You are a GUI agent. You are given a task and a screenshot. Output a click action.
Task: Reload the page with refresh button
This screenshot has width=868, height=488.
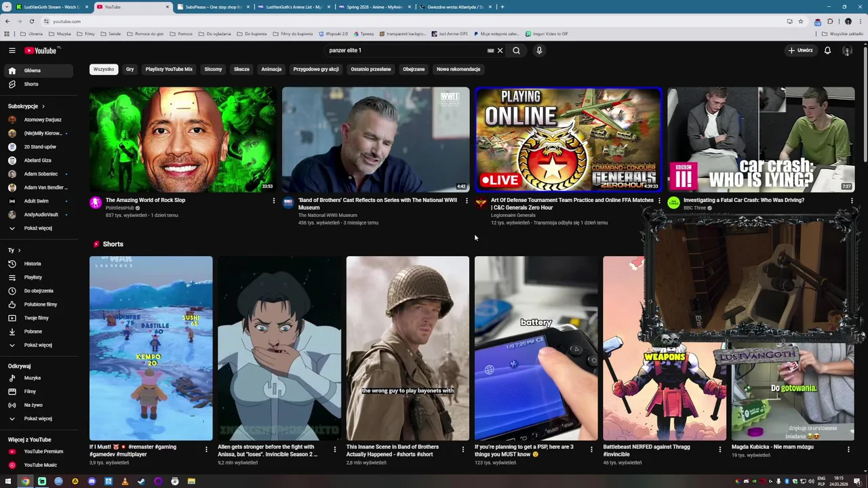coord(31,21)
